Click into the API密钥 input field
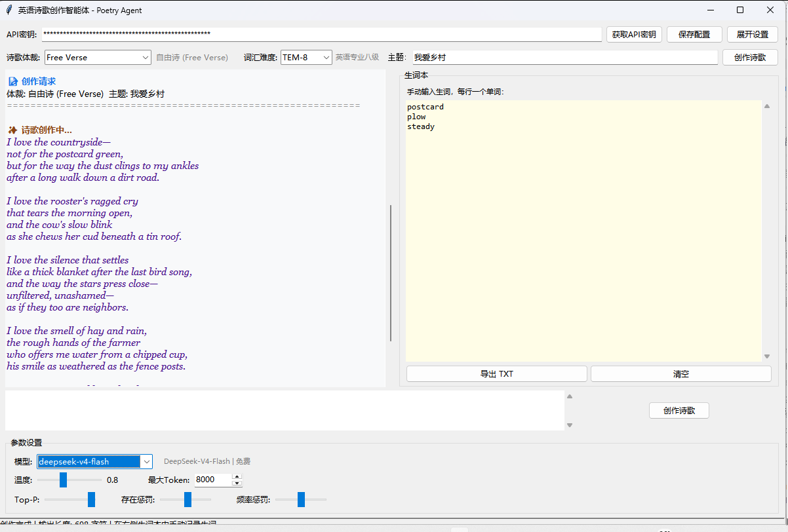Screen dimensions: 788x532 (x=321, y=34)
